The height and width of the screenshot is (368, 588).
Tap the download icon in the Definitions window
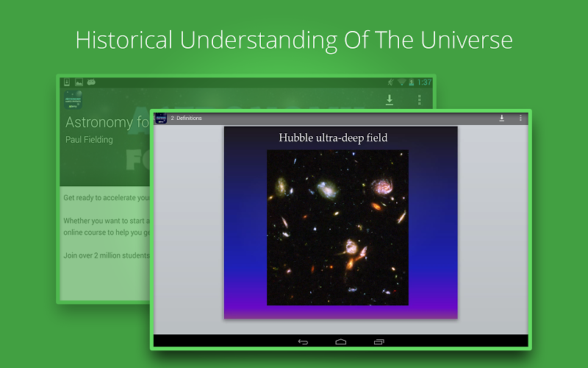click(501, 118)
